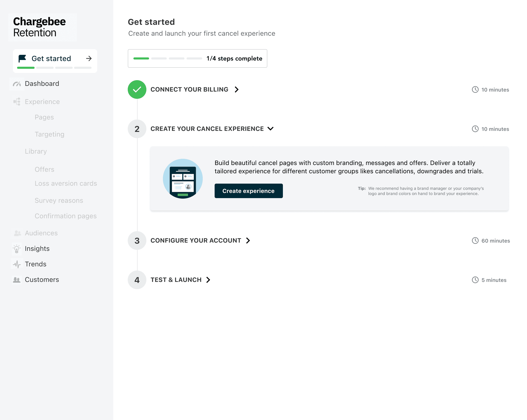Click the Dashboard gauge icon
Viewport: 527px width, 420px height.
[17, 84]
